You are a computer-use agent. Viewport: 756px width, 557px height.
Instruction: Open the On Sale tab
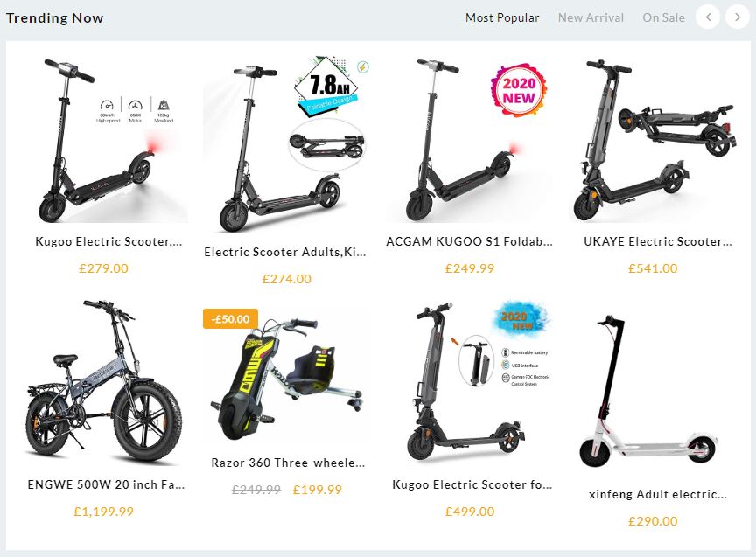663,17
